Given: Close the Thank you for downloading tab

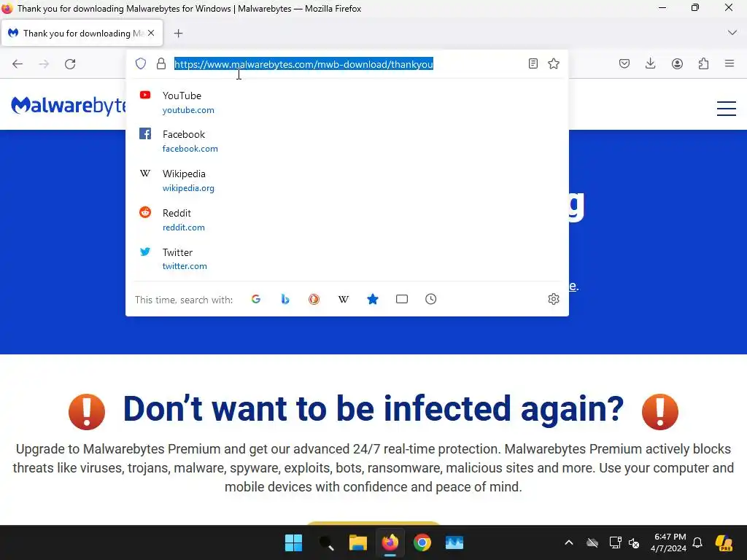Looking at the screenshot, I should 151,33.
